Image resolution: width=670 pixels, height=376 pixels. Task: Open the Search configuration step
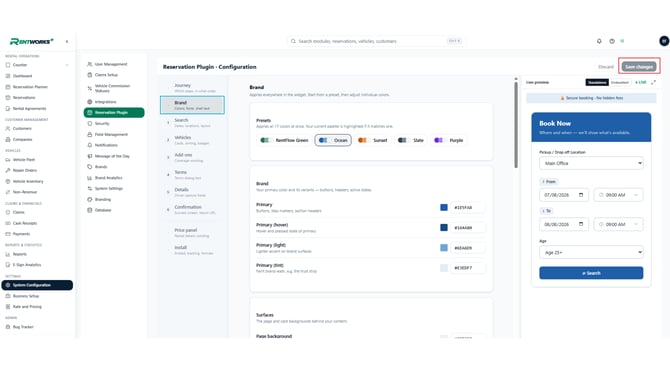coord(192,123)
